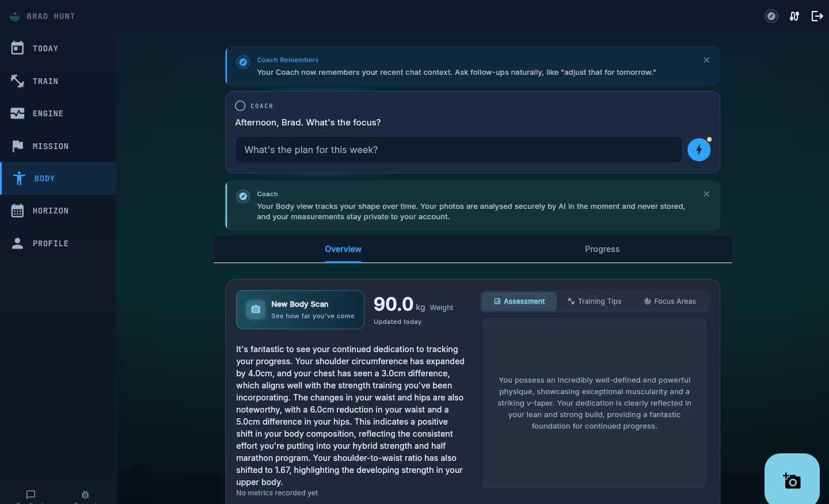The width and height of the screenshot is (829, 504).
Task: Click the compass coach icon in top bar
Action: 771,16
